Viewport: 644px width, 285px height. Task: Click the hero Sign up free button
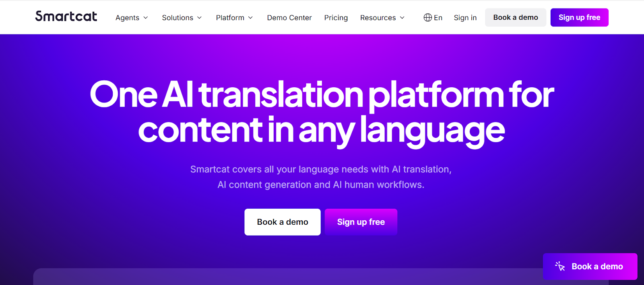(x=361, y=222)
